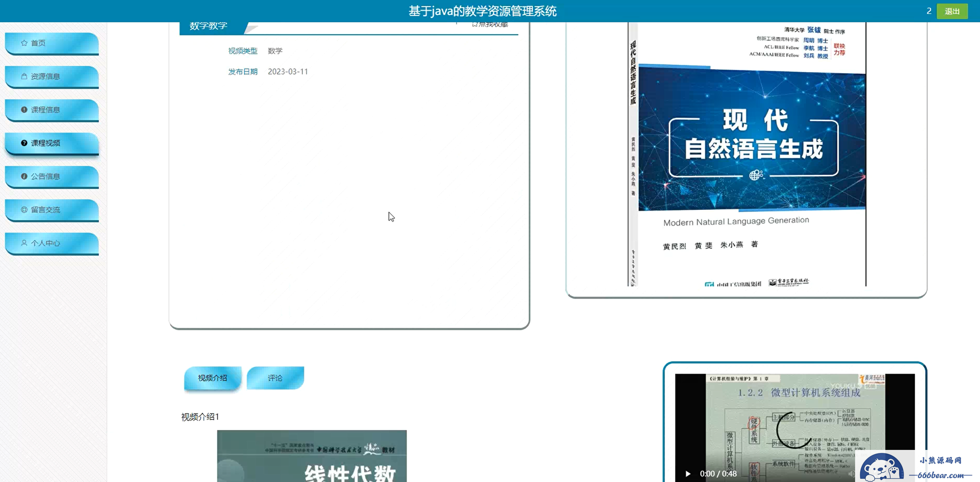This screenshot has width=980, height=482.
Task: Click the 0:00 / 0:48 video time
Action: [x=718, y=474]
